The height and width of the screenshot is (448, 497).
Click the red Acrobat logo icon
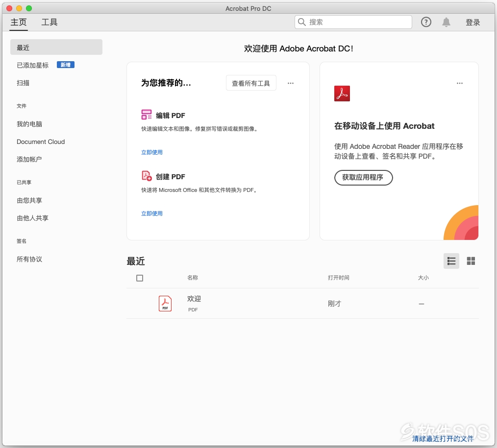pos(342,94)
